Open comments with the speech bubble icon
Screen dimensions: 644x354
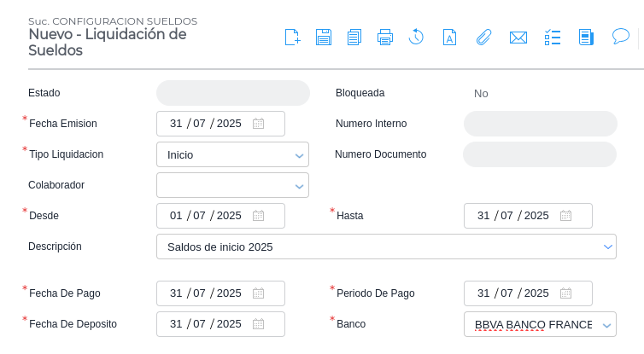tap(621, 37)
